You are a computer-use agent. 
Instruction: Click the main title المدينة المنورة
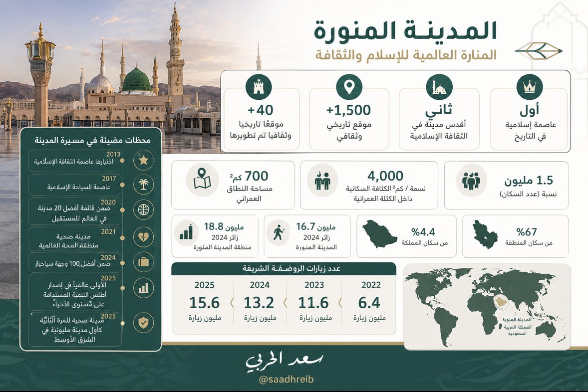point(405,31)
